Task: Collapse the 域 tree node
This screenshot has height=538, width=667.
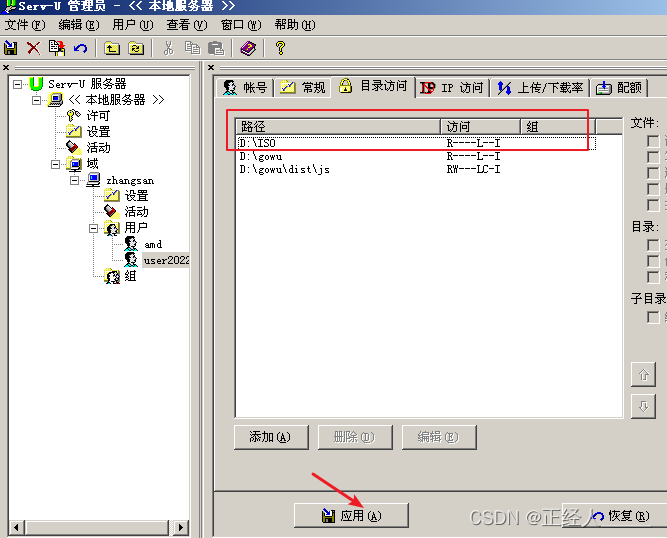Action: pos(55,164)
